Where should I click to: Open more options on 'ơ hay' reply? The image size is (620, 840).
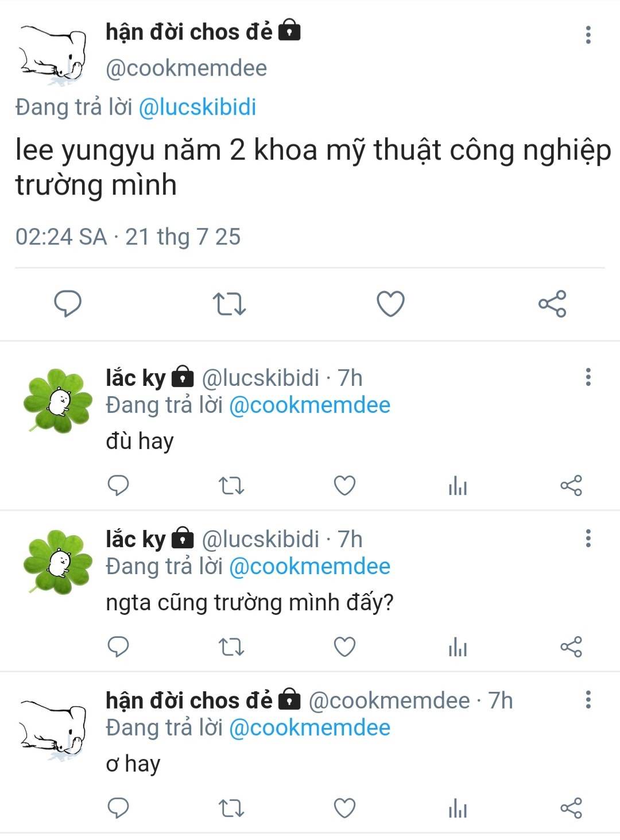tap(588, 700)
